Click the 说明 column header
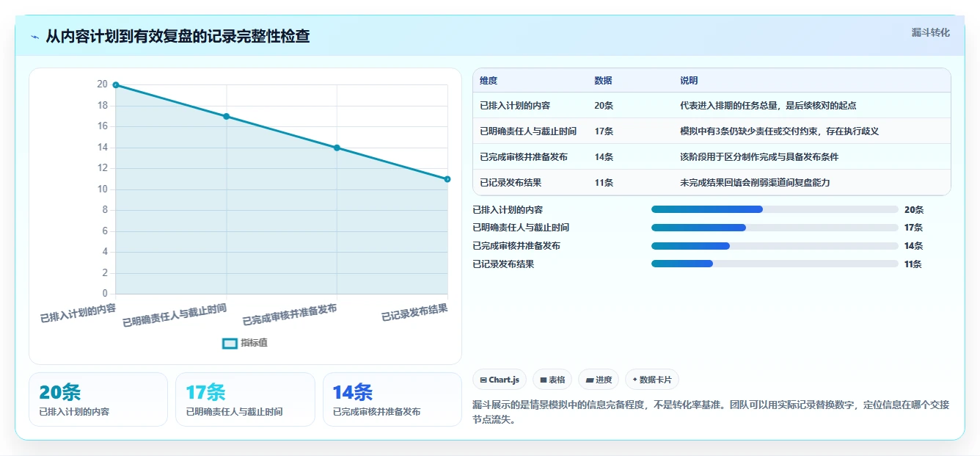980x456 pixels. tap(689, 81)
